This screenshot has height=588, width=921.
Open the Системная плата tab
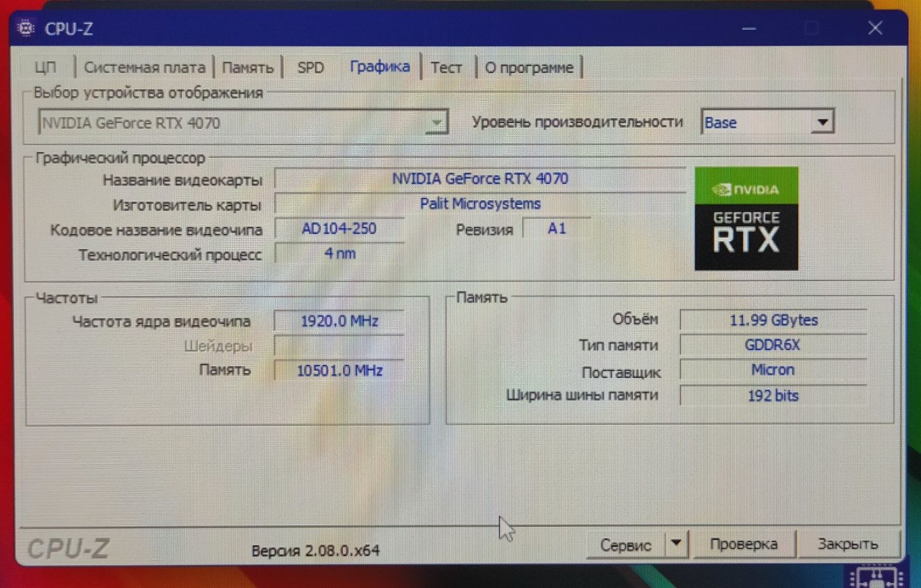[144, 67]
